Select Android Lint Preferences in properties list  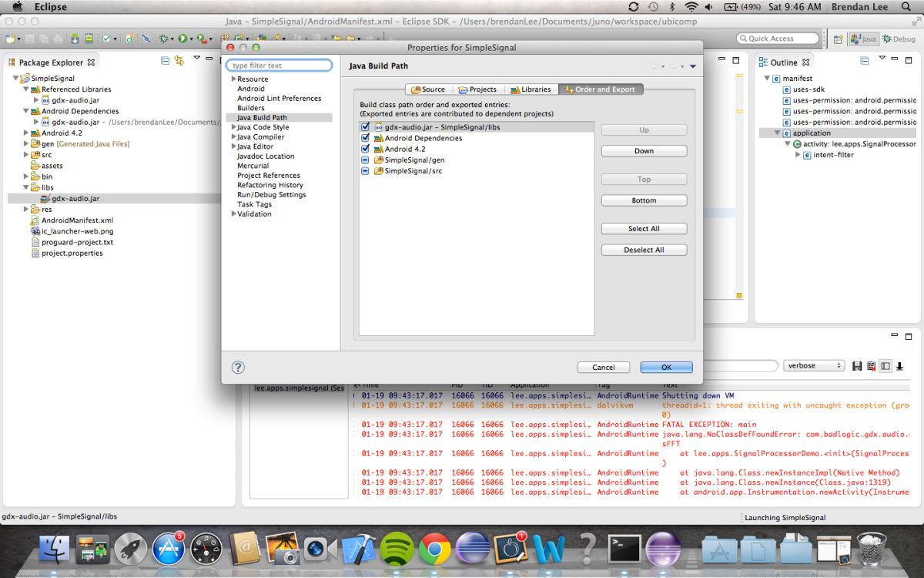(279, 98)
